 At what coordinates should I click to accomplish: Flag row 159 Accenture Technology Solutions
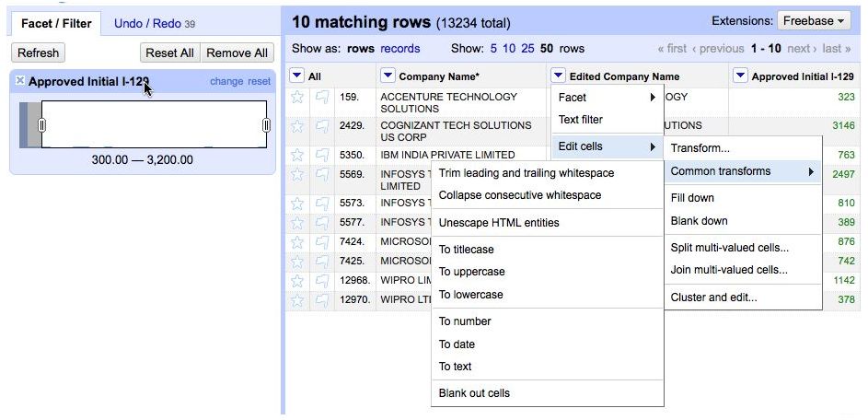(321, 98)
